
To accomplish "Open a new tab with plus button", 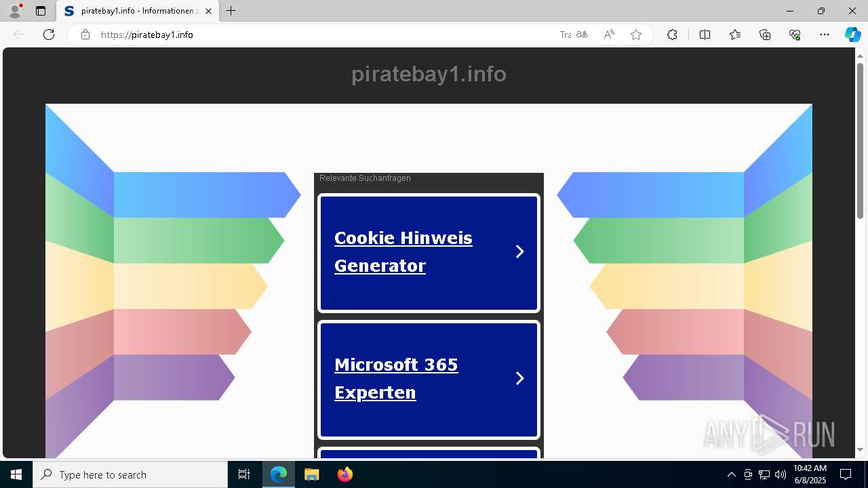I will pyautogui.click(x=231, y=11).
